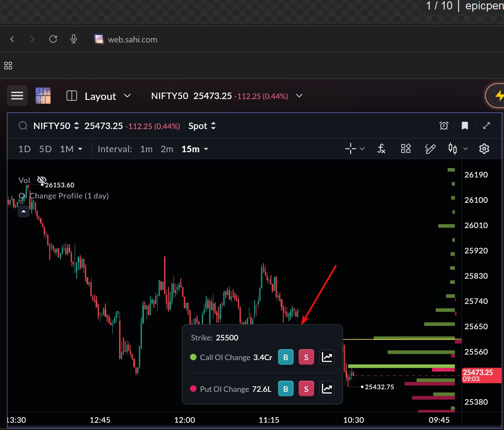Buy the 25500 Put with B button
The height and width of the screenshot is (430, 504).
pyautogui.click(x=285, y=389)
